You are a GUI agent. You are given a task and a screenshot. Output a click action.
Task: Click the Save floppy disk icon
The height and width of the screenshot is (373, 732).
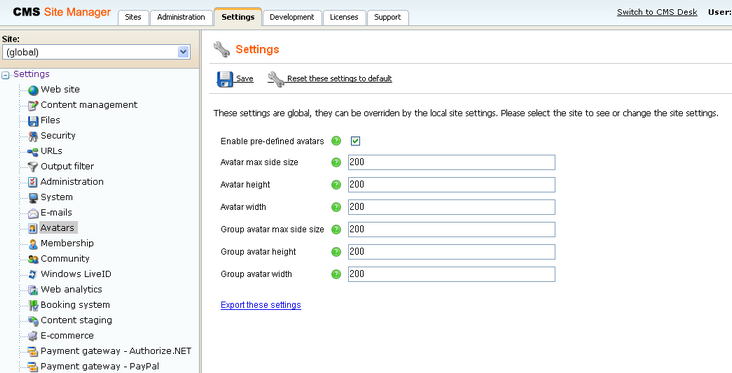coord(225,79)
